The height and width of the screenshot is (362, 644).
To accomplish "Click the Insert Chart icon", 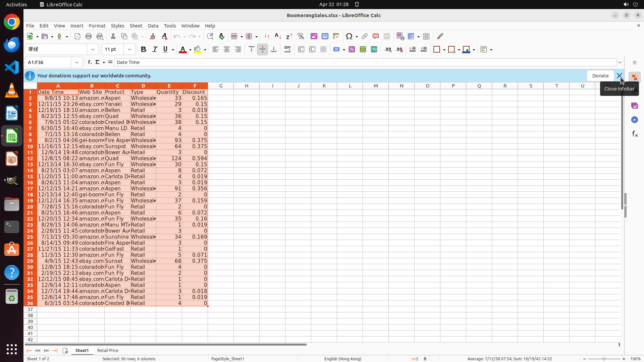I will pos(325,37).
